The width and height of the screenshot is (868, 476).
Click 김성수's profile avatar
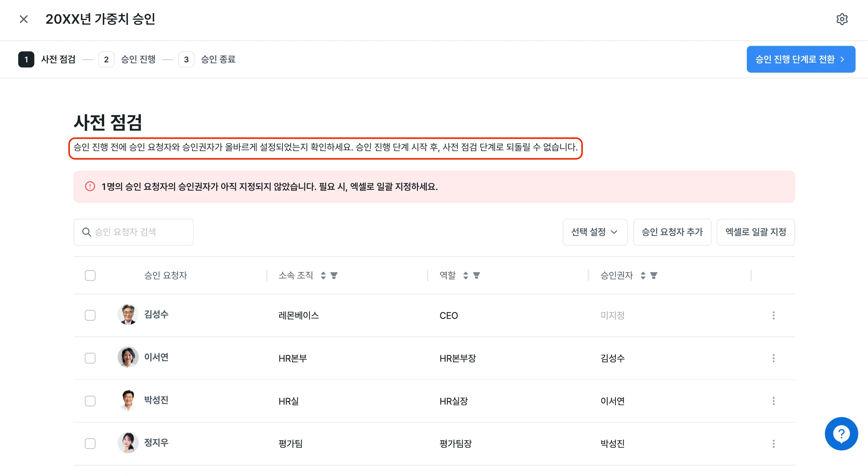[128, 314]
